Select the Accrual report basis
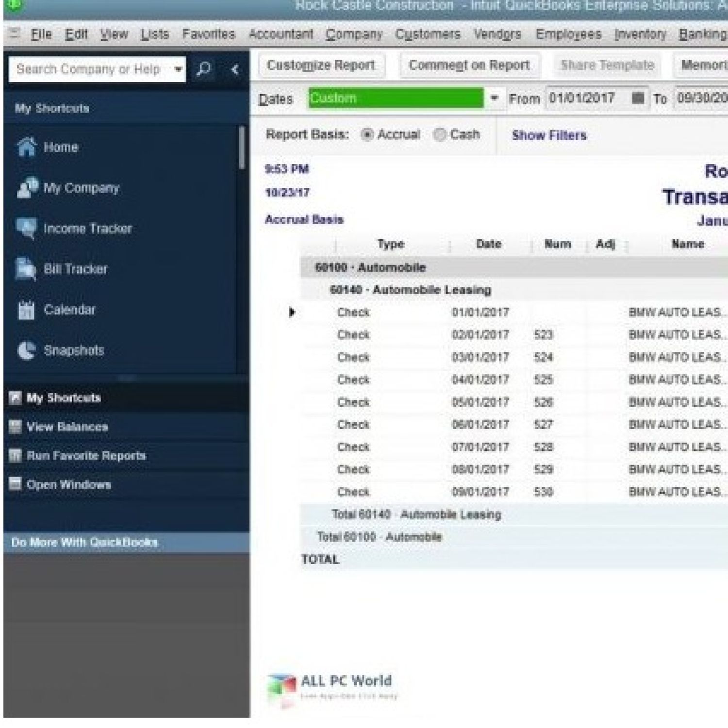 [367, 135]
